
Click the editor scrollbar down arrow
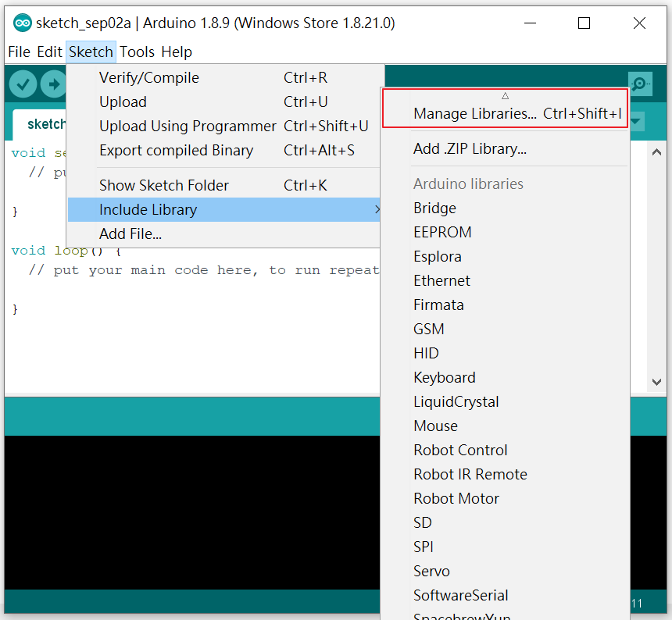pos(656,381)
